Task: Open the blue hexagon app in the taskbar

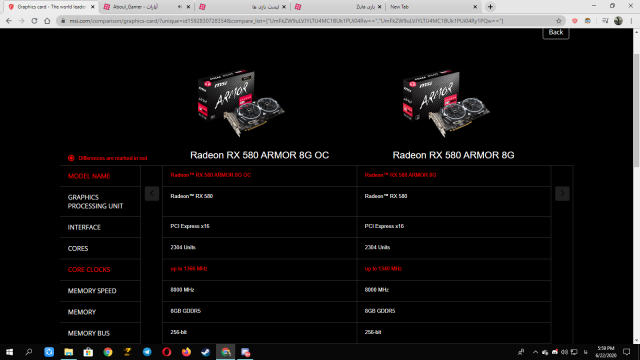Action: [49, 352]
